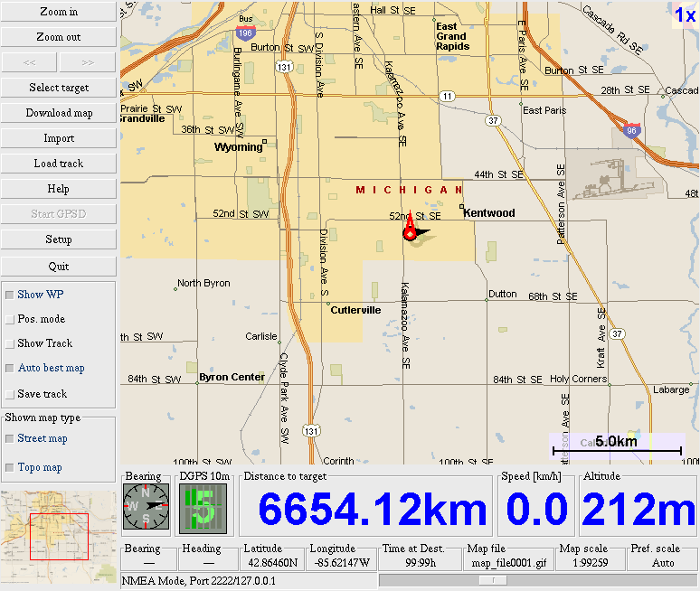Click the Route 11 shield on map
The image size is (700, 591).
pyautogui.click(x=448, y=96)
